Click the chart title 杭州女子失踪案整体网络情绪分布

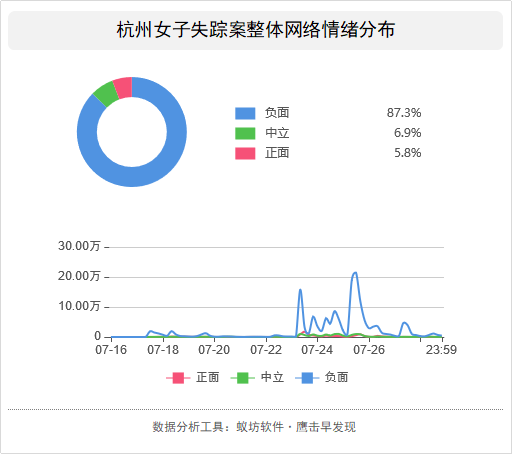(256, 30)
